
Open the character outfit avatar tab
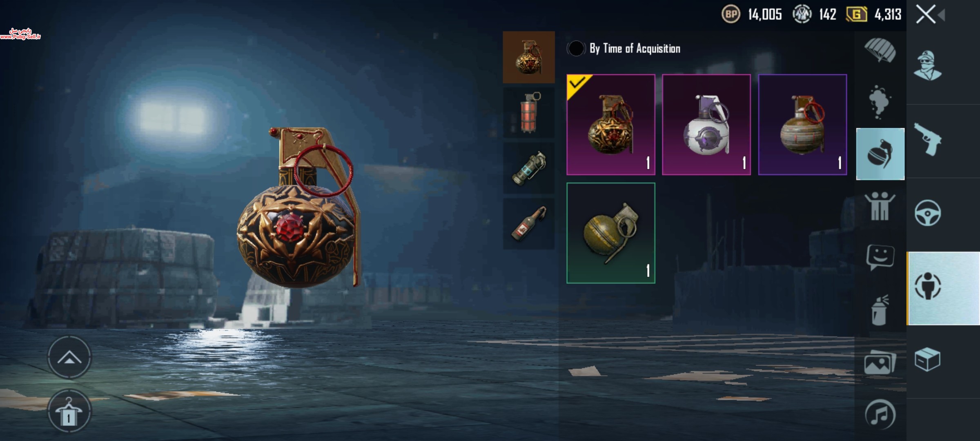coord(927,66)
